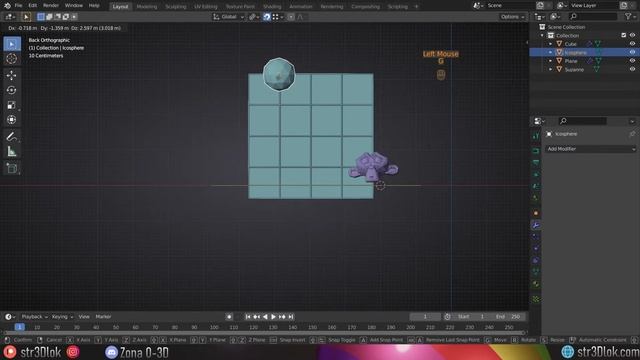Switch to the Modeling workspace tab
The height and width of the screenshot is (360, 640).
147,7
